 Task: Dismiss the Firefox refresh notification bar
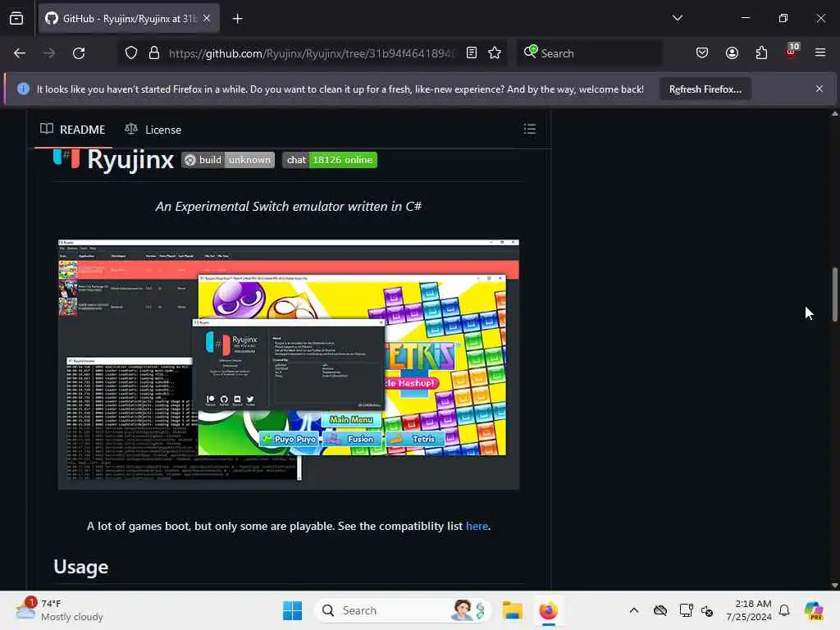tap(819, 89)
